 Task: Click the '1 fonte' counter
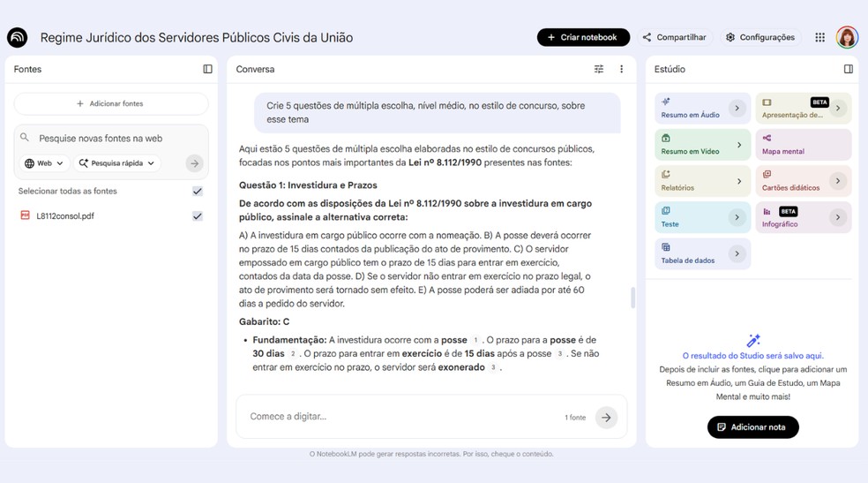click(x=575, y=418)
